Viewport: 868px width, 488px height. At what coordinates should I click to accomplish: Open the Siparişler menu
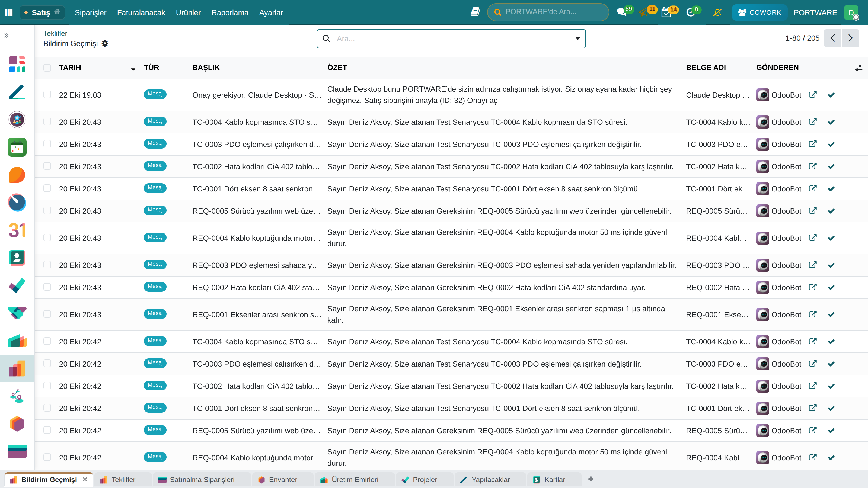[x=90, y=12]
